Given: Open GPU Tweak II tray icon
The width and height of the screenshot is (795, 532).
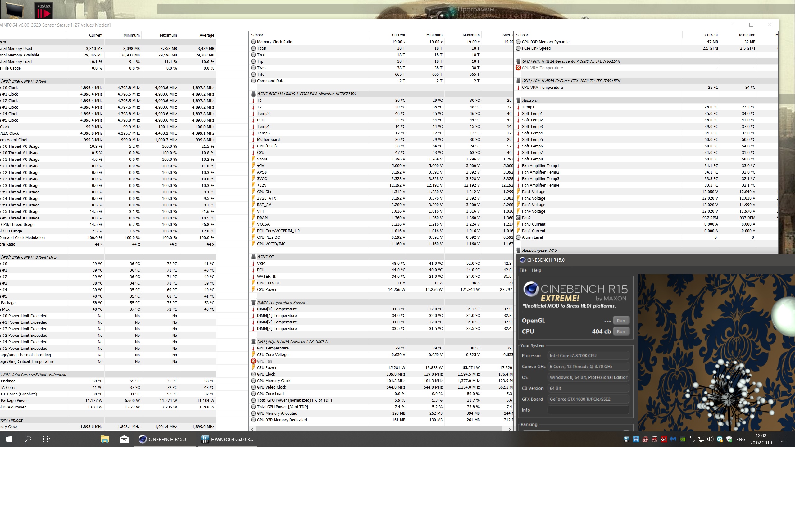Looking at the screenshot, I should point(655,439).
